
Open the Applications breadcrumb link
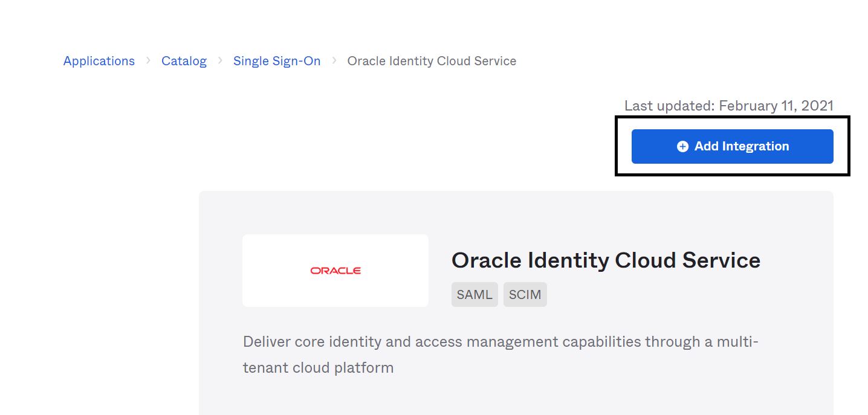99,61
